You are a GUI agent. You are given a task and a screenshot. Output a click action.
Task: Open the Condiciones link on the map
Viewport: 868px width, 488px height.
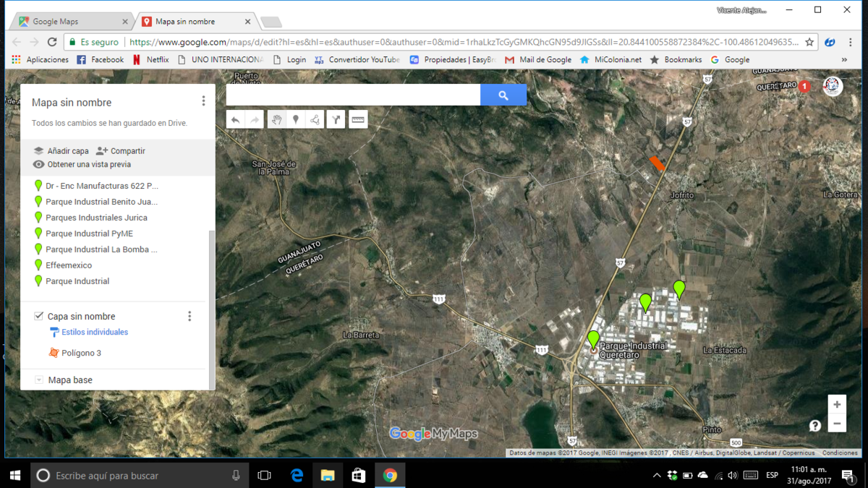[840, 453]
